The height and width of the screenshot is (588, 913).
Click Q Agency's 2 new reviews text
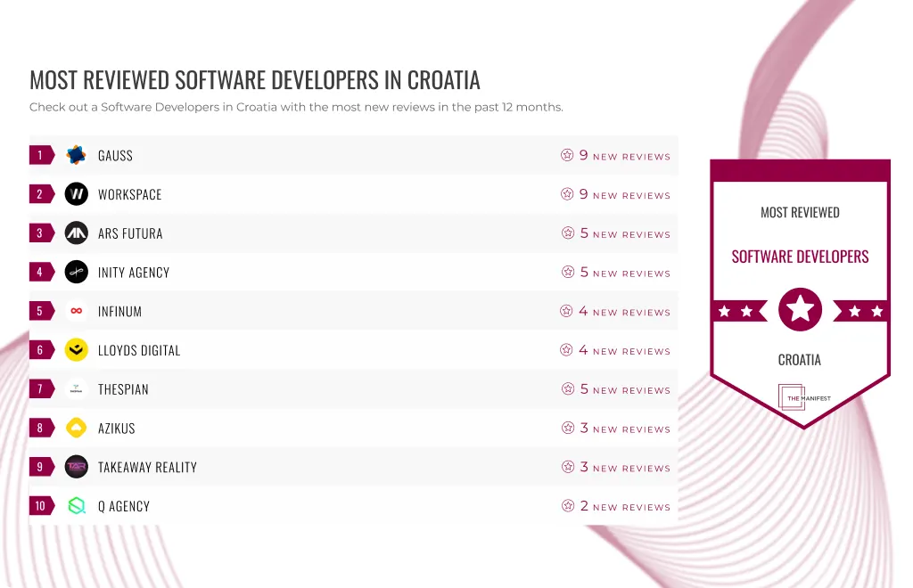click(x=625, y=506)
